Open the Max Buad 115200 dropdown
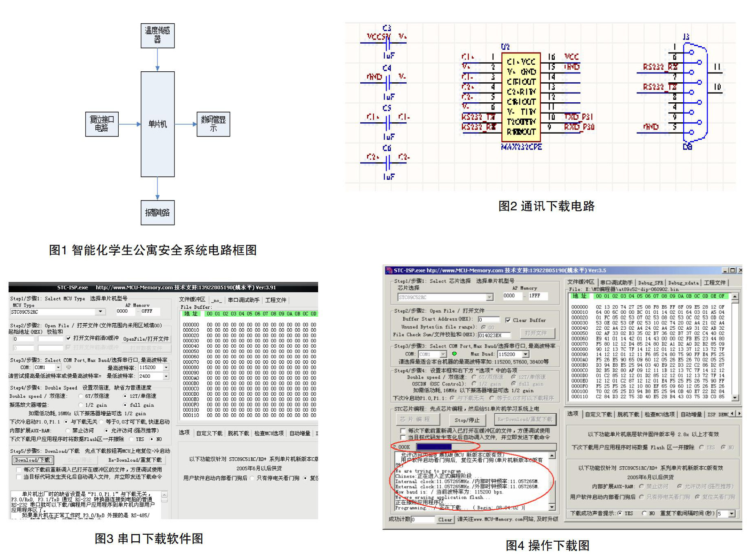Image resolution: width=748 pixels, height=560 pixels. [526, 354]
